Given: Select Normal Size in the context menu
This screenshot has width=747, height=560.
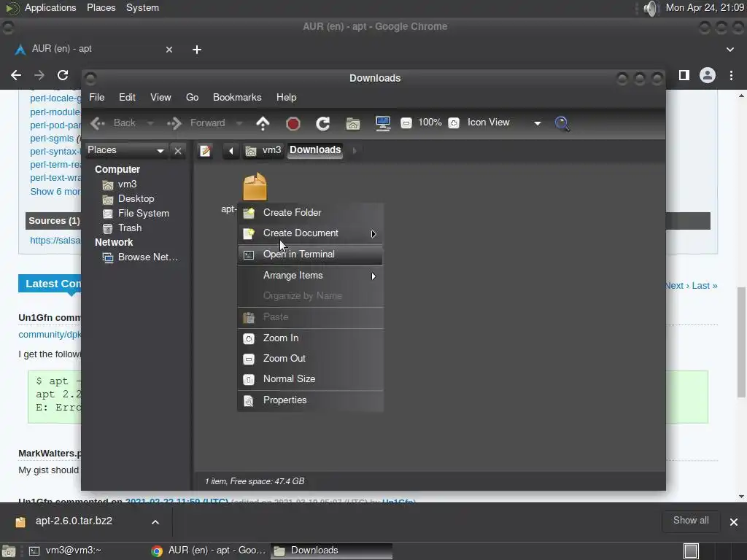Looking at the screenshot, I should coord(310,379).
